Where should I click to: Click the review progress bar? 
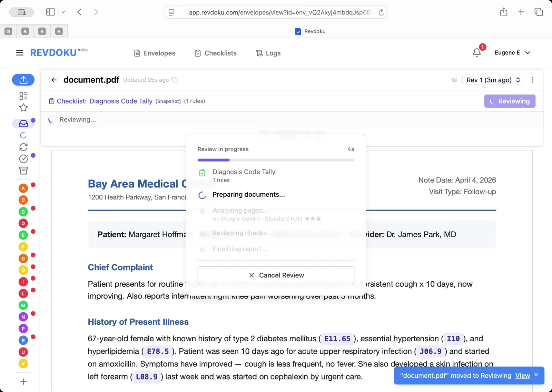tap(276, 160)
